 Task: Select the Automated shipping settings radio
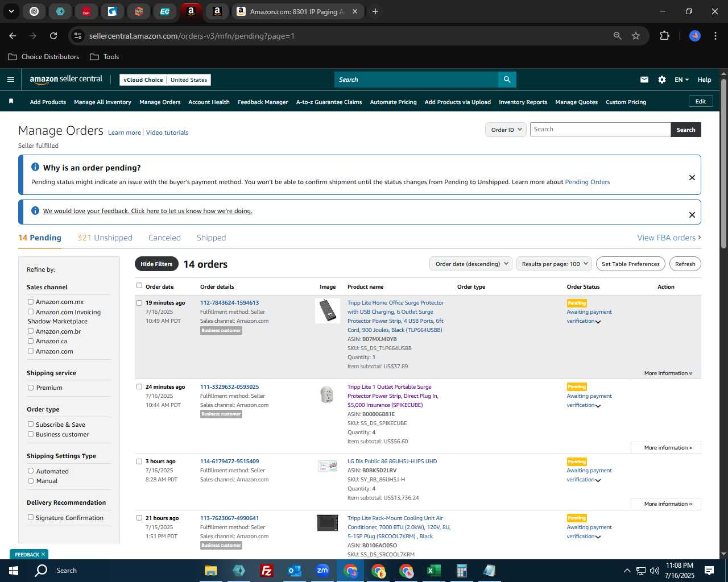point(31,471)
